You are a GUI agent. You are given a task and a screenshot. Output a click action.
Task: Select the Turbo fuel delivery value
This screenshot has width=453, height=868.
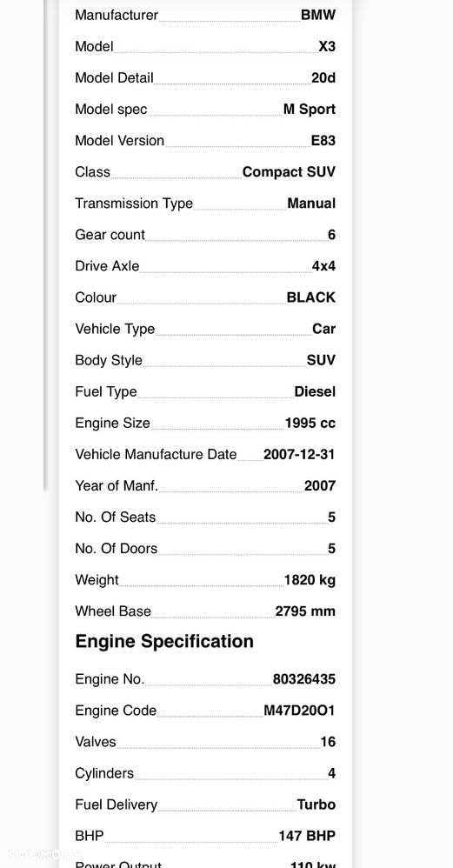[x=316, y=805]
